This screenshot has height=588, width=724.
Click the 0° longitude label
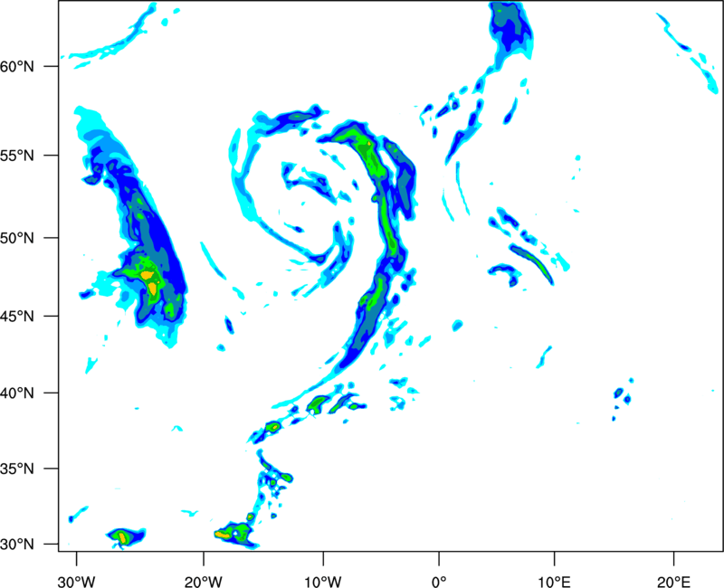point(439,582)
